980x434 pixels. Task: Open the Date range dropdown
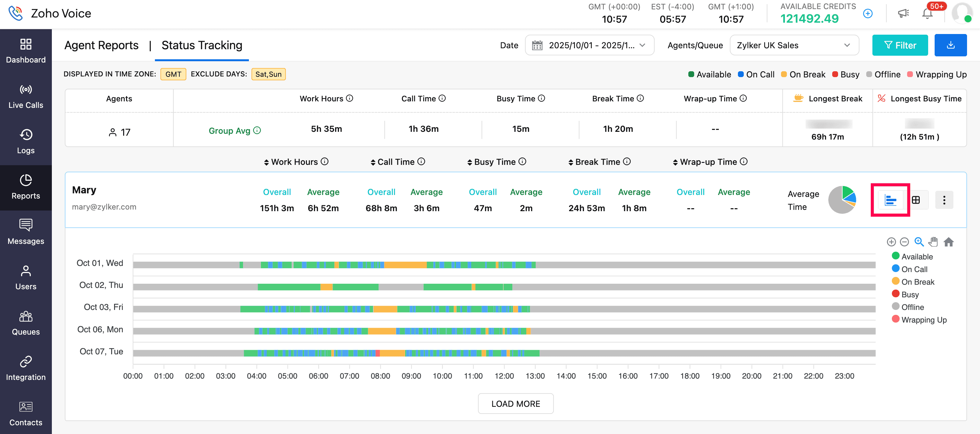pos(589,45)
